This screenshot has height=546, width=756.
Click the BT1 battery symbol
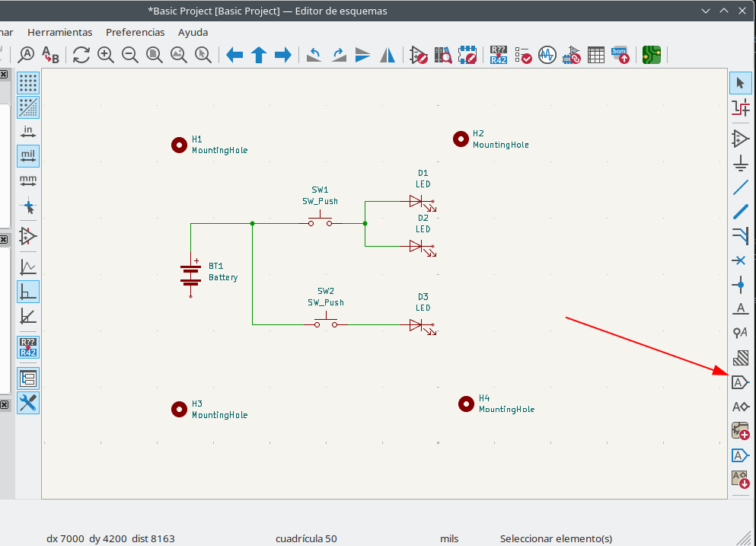(190, 273)
